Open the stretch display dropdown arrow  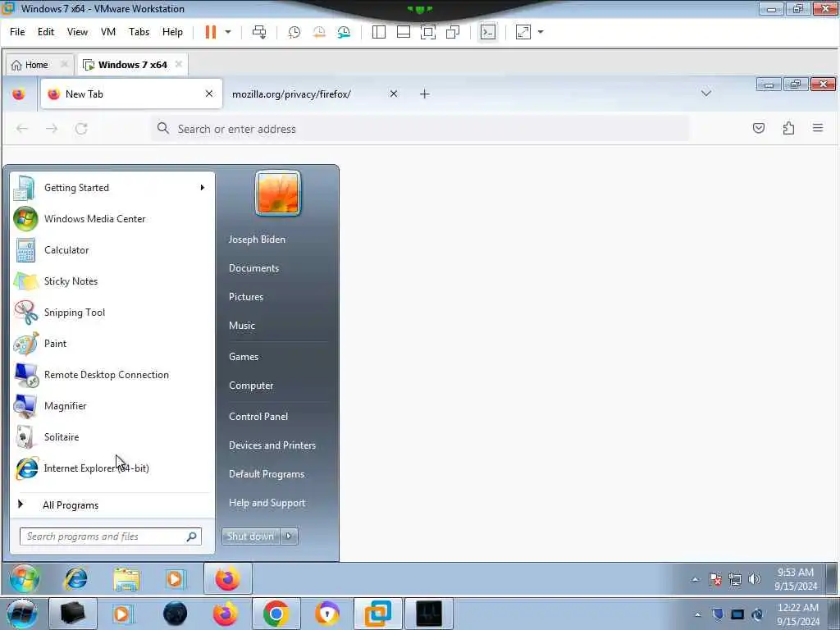click(541, 32)
